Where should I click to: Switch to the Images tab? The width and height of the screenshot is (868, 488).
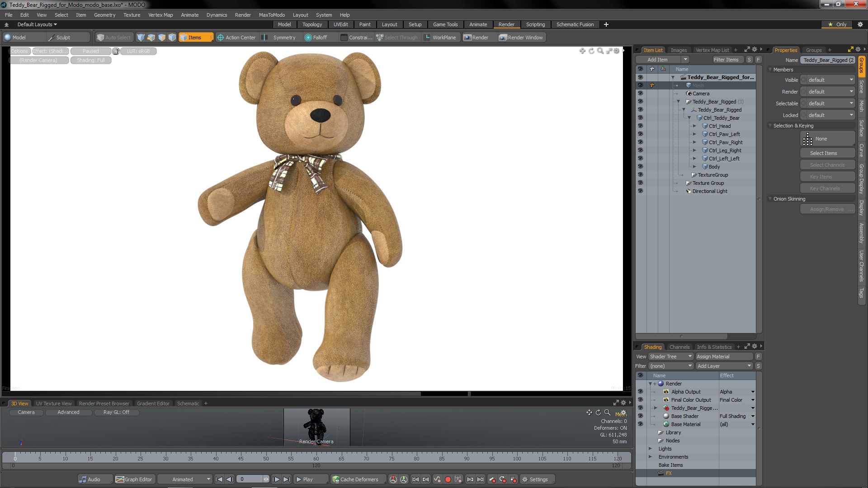(678, 50)
